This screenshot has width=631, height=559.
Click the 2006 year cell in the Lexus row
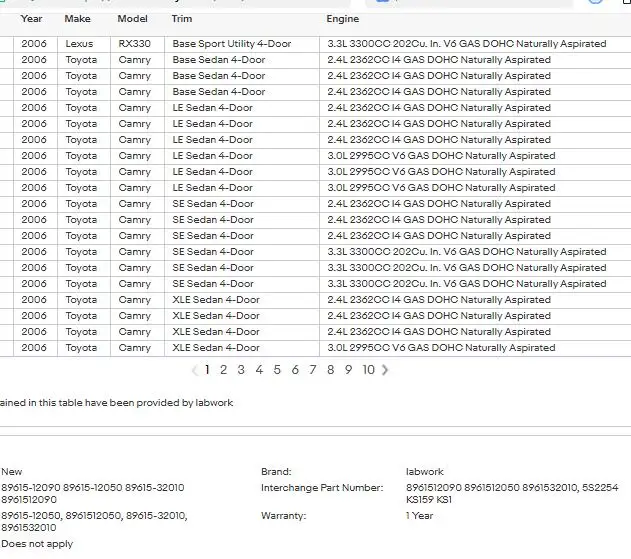(35, 44)
